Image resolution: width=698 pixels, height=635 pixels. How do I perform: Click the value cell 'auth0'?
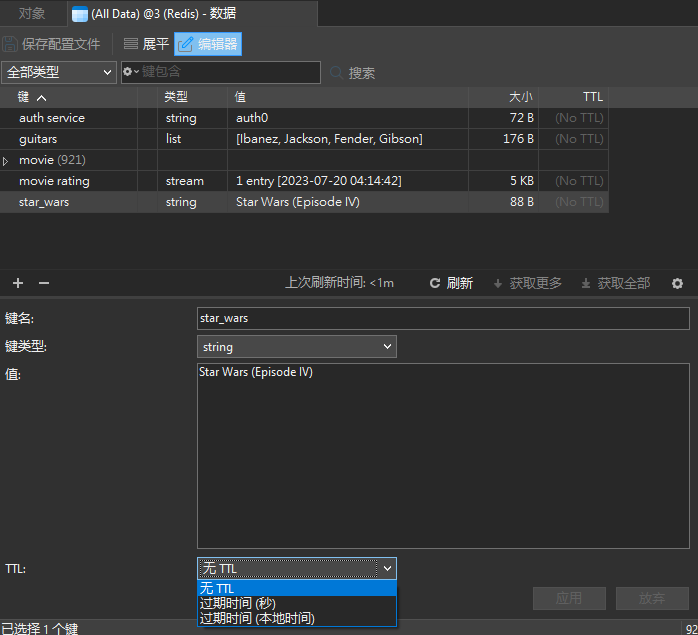click(x=348, y=118)
